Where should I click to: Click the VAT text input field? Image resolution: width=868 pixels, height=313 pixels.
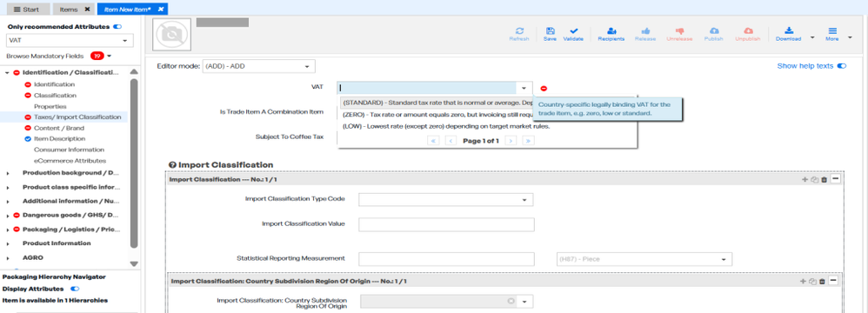(x=427, y=88)
